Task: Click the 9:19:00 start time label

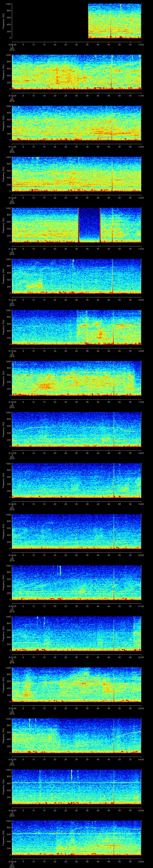Action: [12, 555]
